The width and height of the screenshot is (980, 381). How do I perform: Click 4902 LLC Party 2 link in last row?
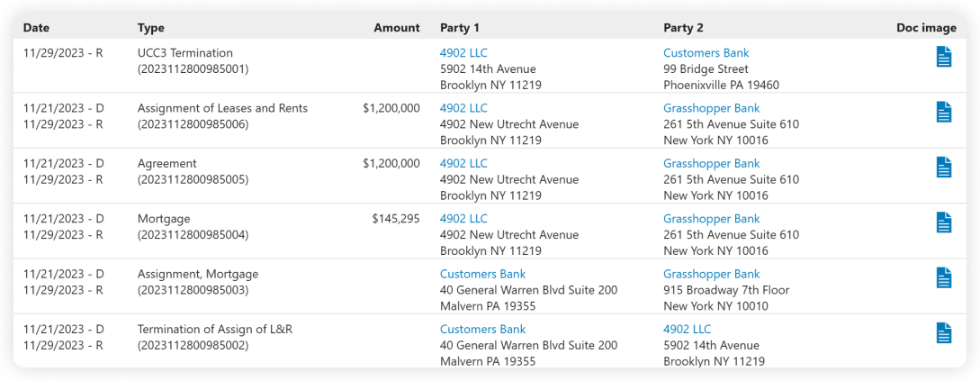tap(687, 329)
